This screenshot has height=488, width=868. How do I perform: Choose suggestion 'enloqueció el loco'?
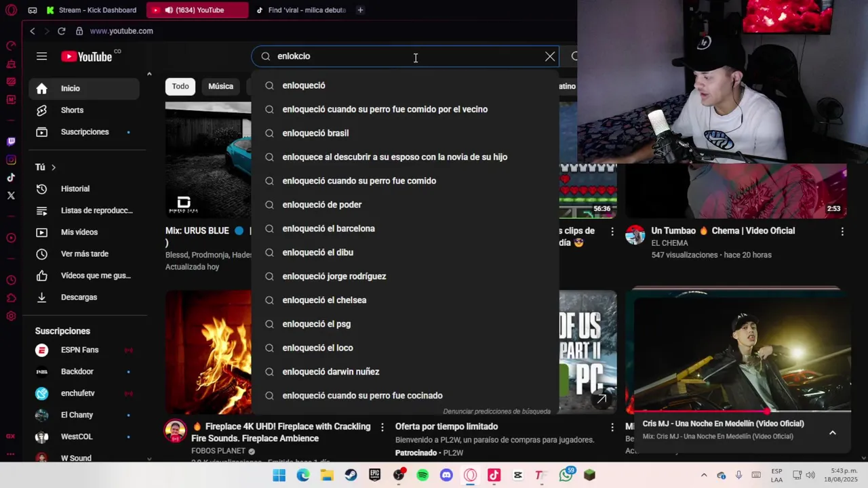point(405,348)
